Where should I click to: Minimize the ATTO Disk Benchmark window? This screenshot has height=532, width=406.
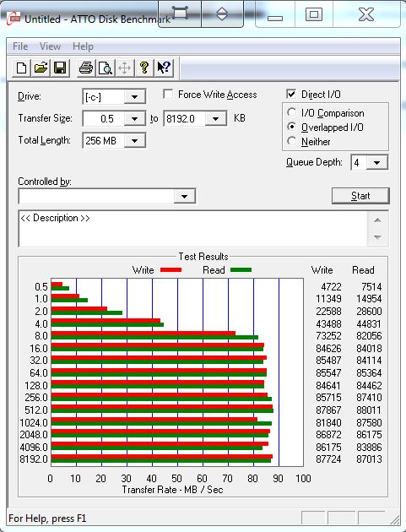point(275,14)
